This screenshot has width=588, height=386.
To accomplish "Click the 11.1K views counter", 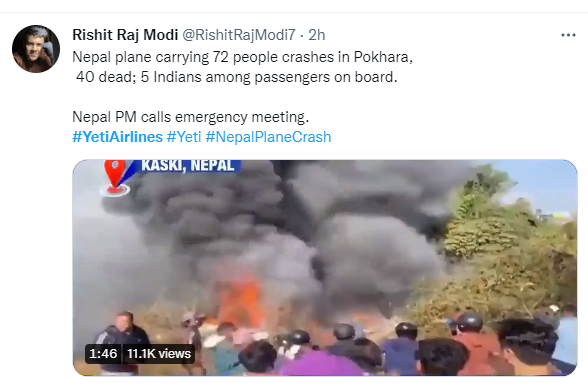I will click(x=159, y=353).
